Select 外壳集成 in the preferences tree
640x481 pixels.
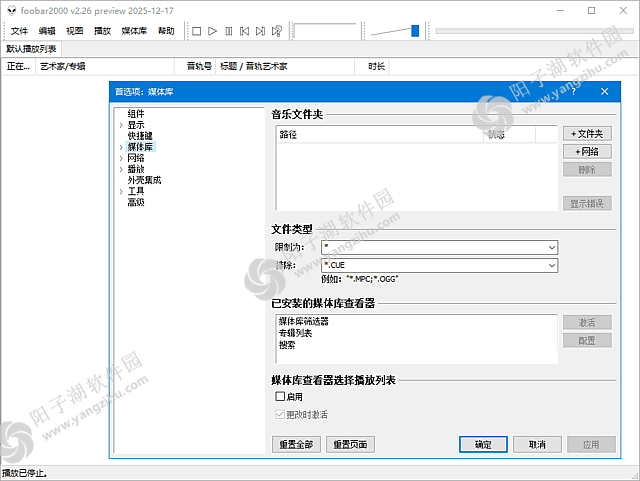(x=144, y=180)
